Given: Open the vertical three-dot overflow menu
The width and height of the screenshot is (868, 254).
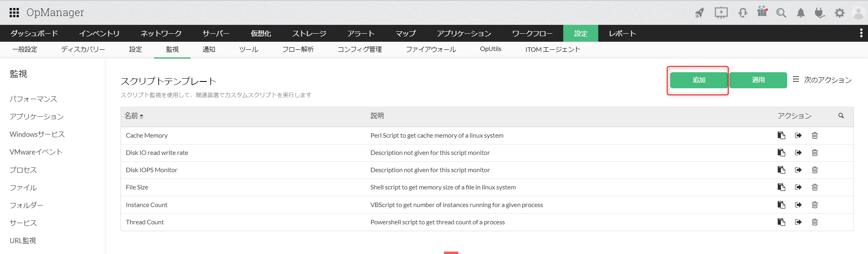Looking at the screenshot, I should coord(861,33).
